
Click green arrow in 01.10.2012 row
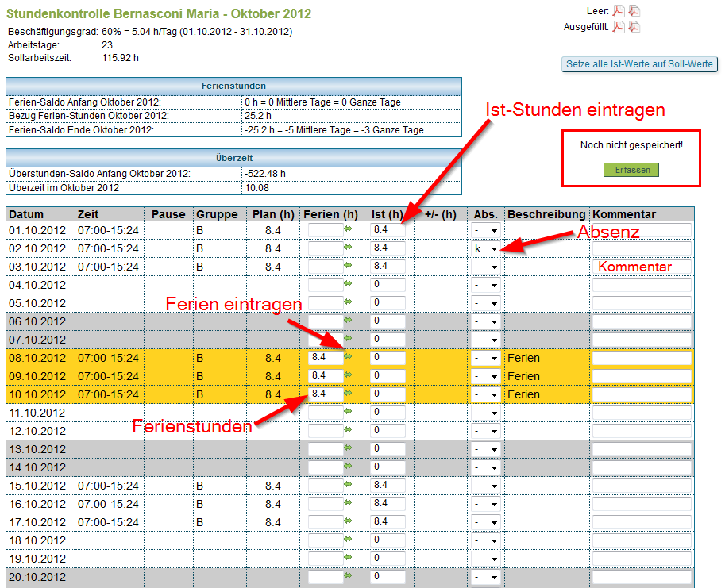pyautogui.click(x=347, y=229)
